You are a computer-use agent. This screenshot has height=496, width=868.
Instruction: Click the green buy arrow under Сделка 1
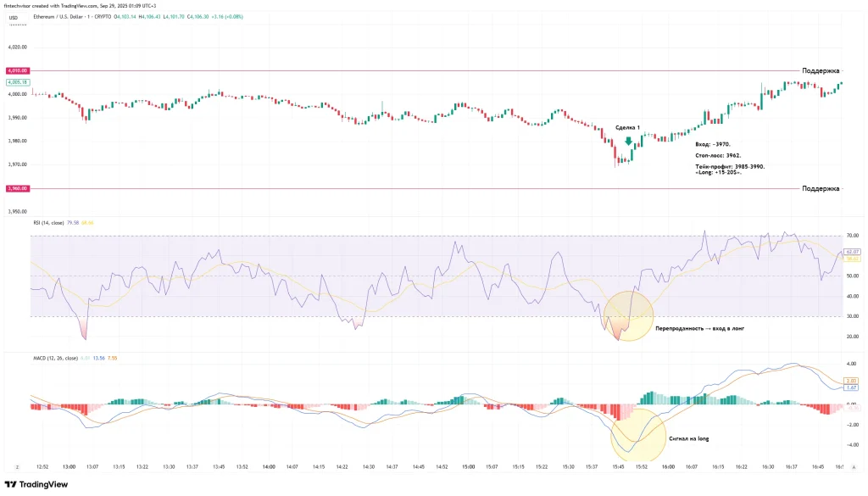627,141
